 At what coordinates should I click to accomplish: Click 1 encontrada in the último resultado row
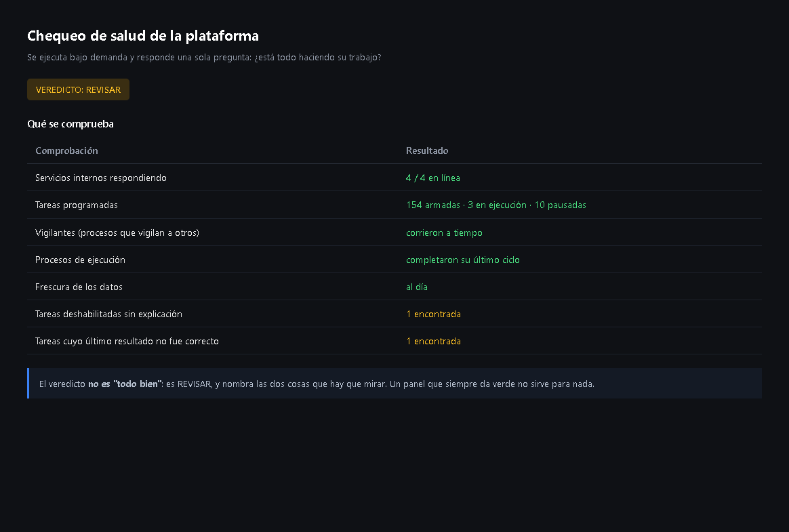tap(433, 342)
